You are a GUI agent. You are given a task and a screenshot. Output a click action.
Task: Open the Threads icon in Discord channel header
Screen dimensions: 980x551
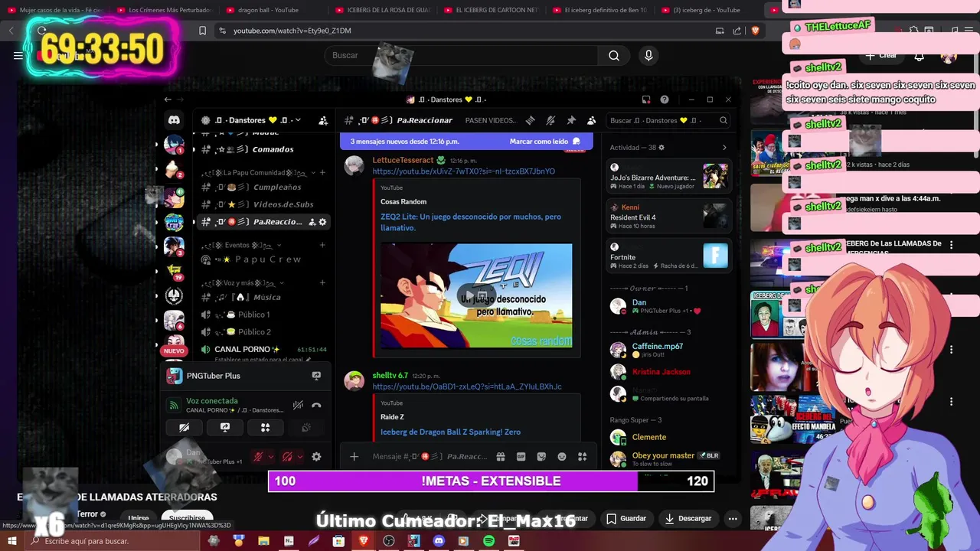[x=530, y=120]
